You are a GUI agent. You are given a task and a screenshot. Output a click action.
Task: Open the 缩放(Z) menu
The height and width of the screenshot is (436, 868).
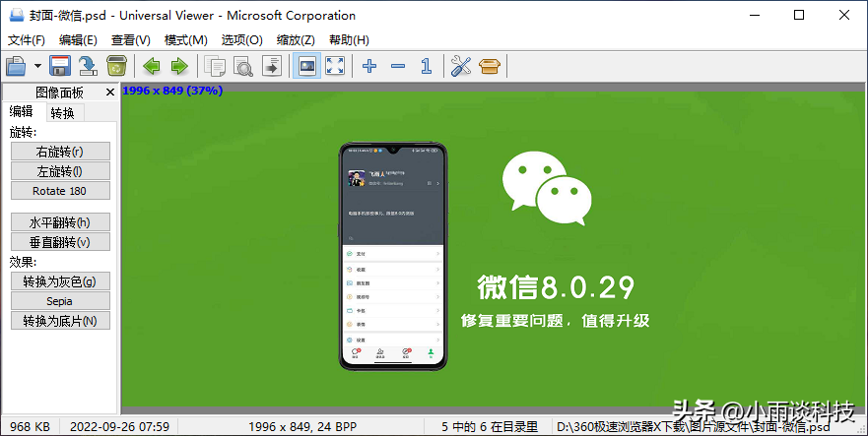296,39
